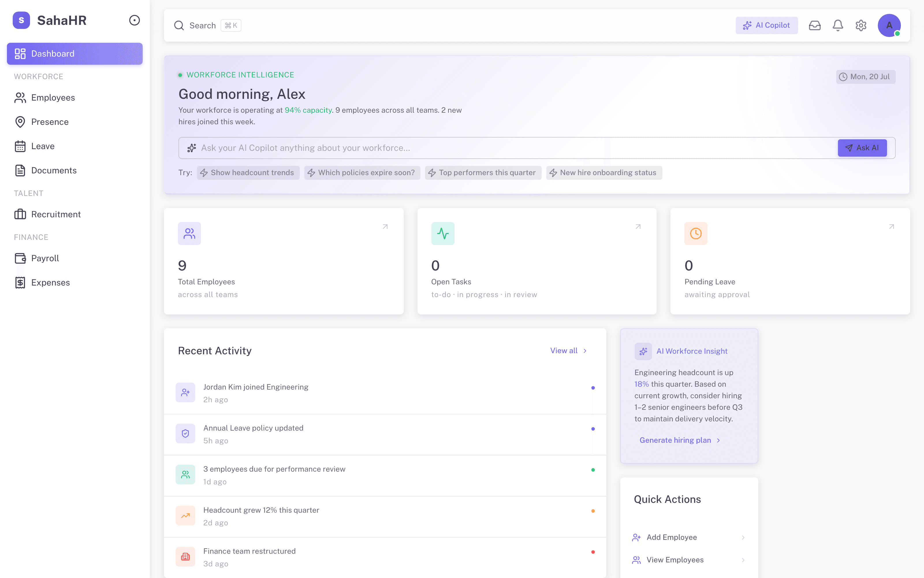924x578 pixels.
Task: Click the Annual Leave policy shield icon
Action: [x=186, y=433]
